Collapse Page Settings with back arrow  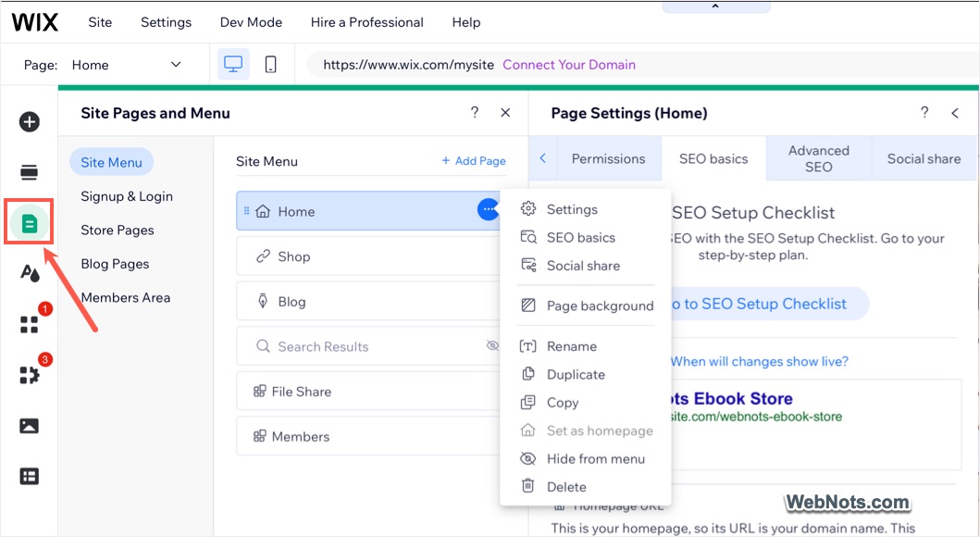[955, 113]
